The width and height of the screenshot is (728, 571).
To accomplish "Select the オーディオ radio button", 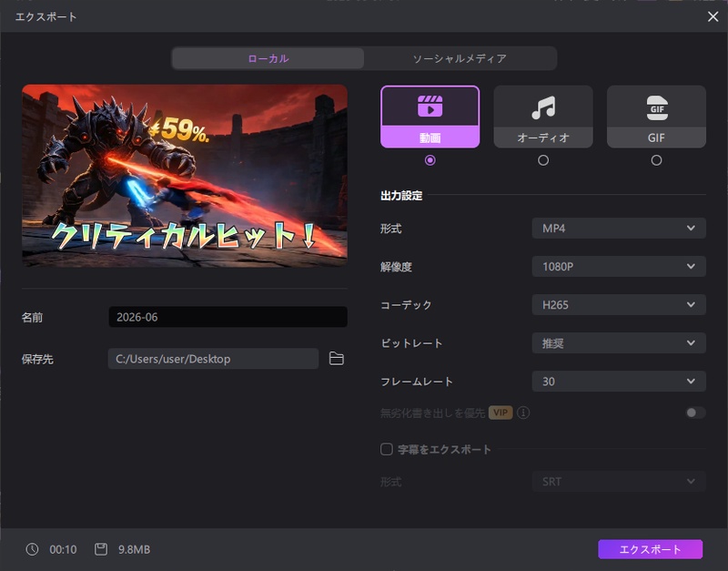I will point(543,160).
